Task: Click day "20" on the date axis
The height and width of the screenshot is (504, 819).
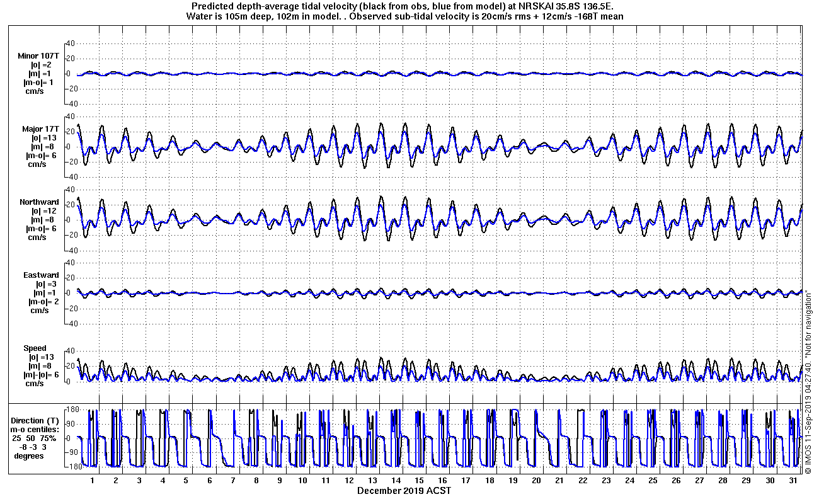Action: tap(536, 481)
